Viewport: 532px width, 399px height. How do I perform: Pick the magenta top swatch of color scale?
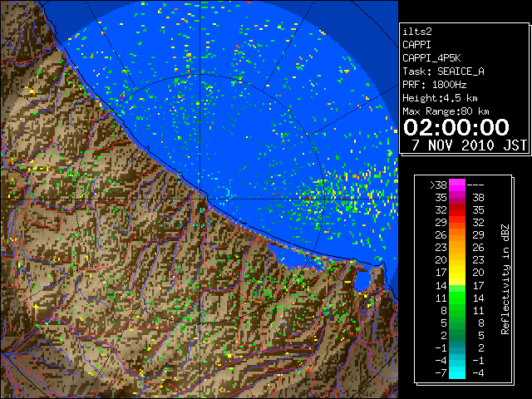[457, 185]
